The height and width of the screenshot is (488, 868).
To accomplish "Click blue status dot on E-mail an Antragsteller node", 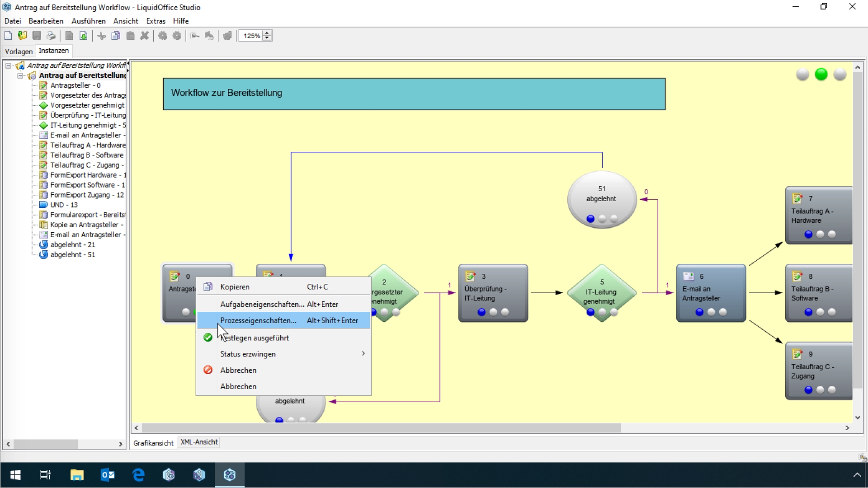I will (x=699, y=312).
